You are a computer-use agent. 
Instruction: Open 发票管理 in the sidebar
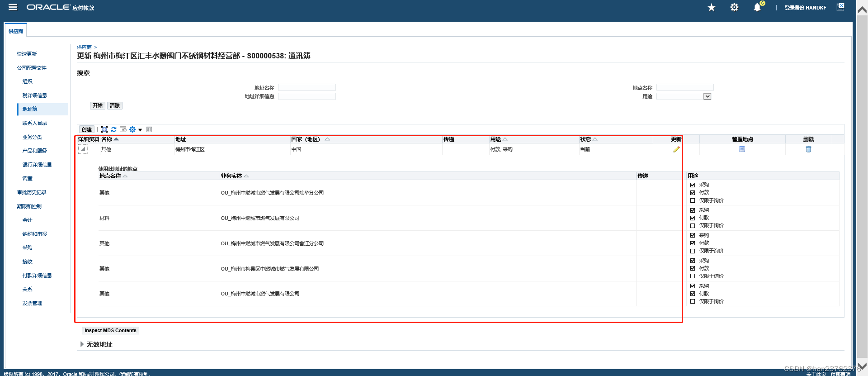coord(32,303)
